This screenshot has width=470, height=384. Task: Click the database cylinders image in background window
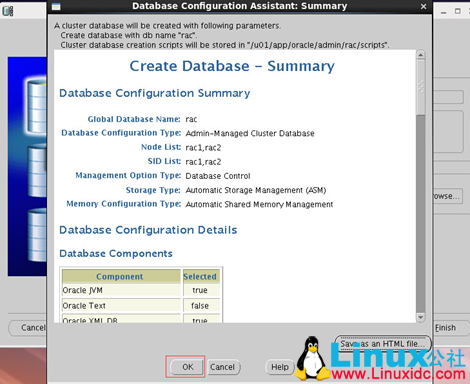(27, 166)
